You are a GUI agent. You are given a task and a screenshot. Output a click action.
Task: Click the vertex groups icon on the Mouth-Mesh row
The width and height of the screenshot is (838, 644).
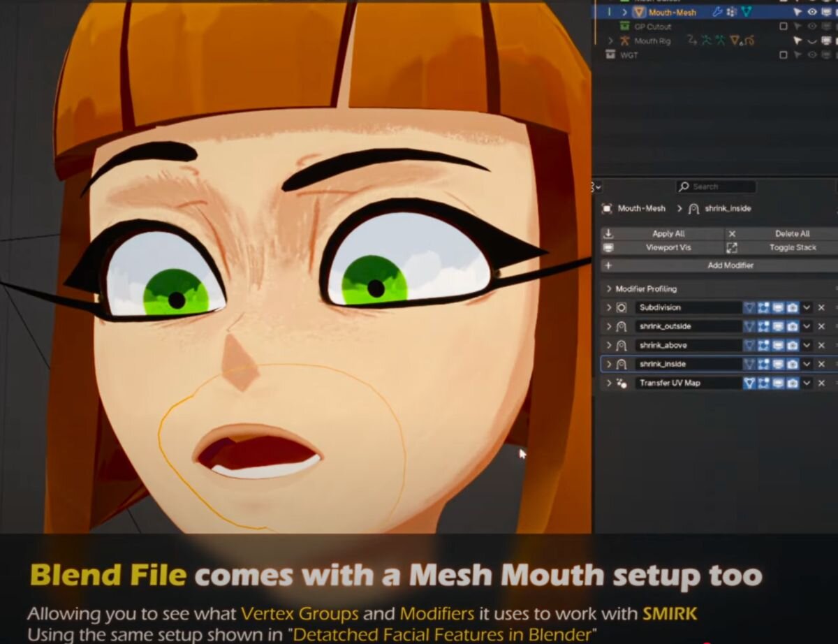tap(732, 12)
